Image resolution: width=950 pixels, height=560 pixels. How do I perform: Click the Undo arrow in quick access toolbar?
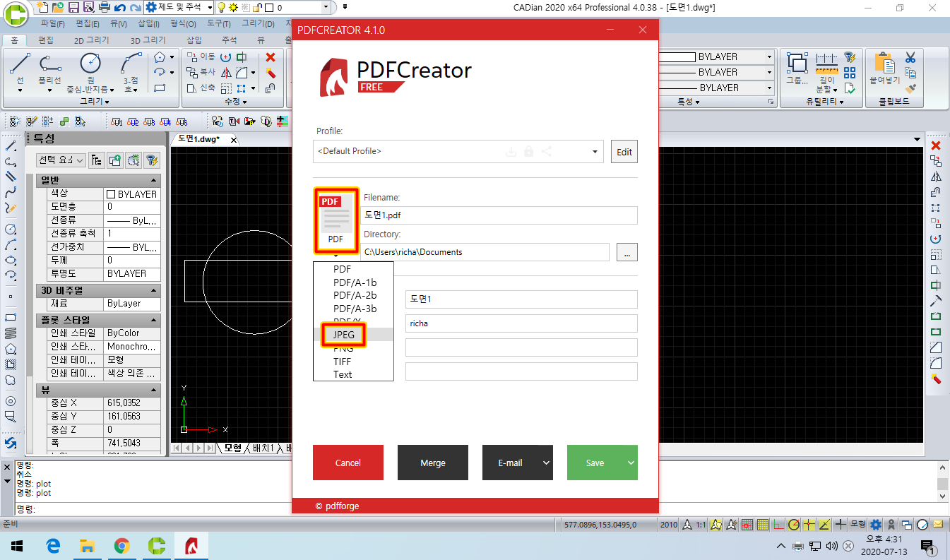[x=119, y=8]
